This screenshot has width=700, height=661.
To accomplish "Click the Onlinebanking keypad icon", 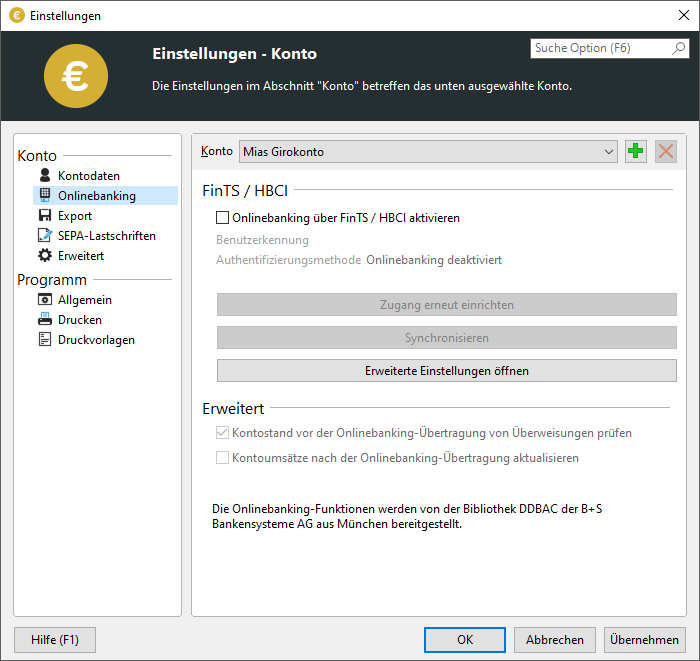I will 45,195.
